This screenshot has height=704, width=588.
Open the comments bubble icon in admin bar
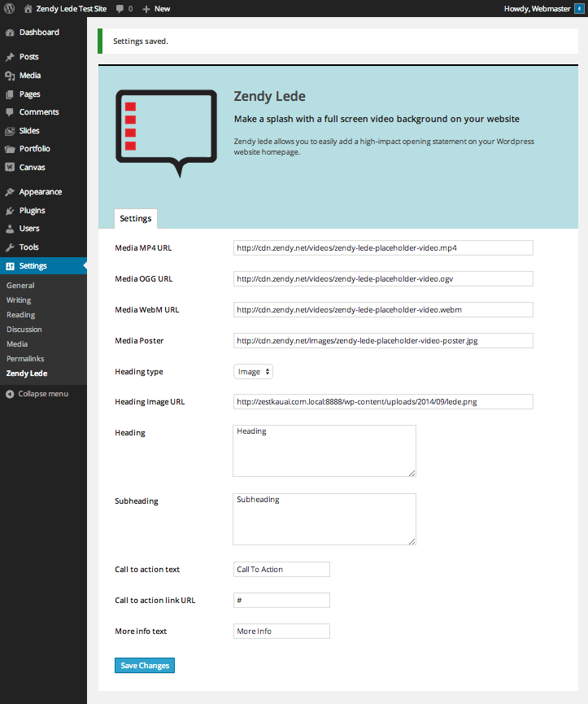pyautogui.click(x=120, y=8)
